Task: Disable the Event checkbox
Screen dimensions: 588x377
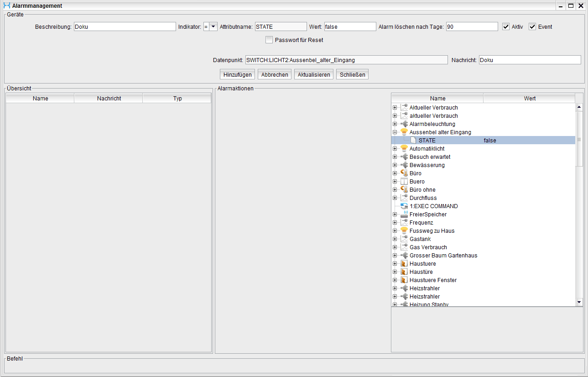Action: pos(532,26)
